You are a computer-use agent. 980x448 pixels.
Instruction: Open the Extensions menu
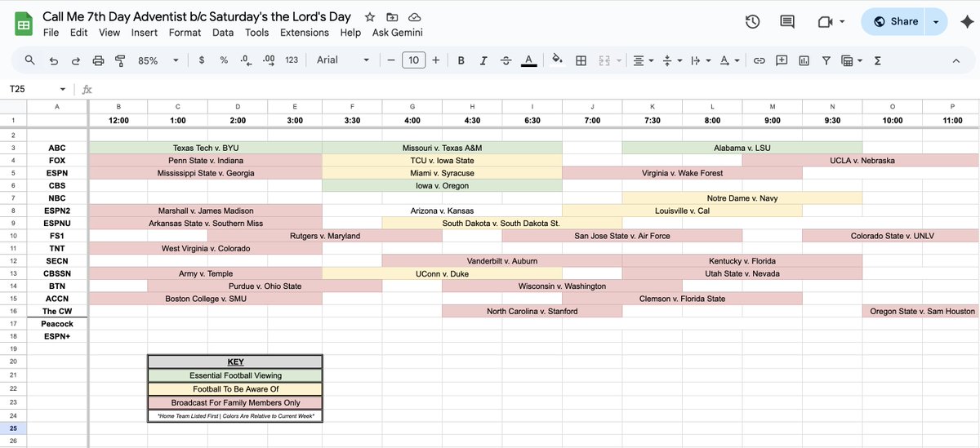click(305, 33)
